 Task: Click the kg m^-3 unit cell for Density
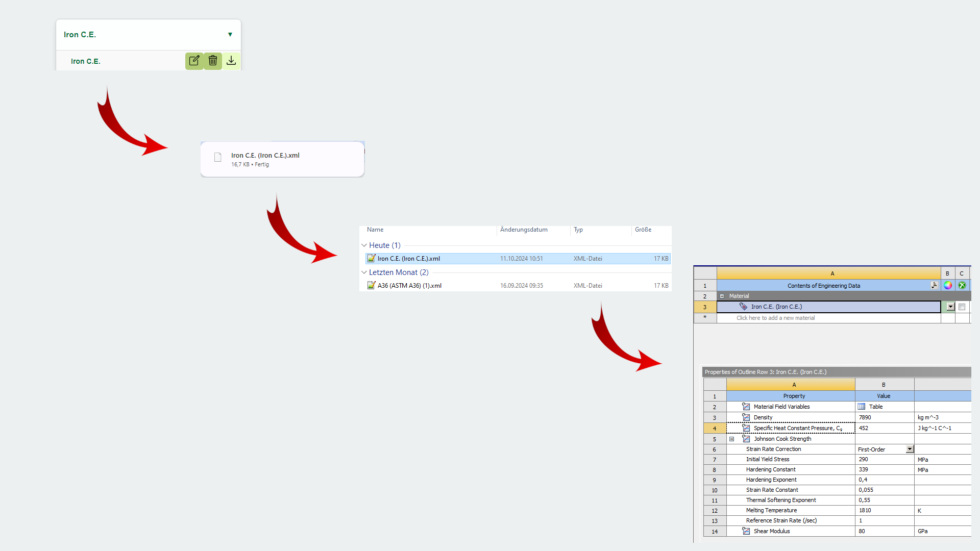click(x=943, y=417)
